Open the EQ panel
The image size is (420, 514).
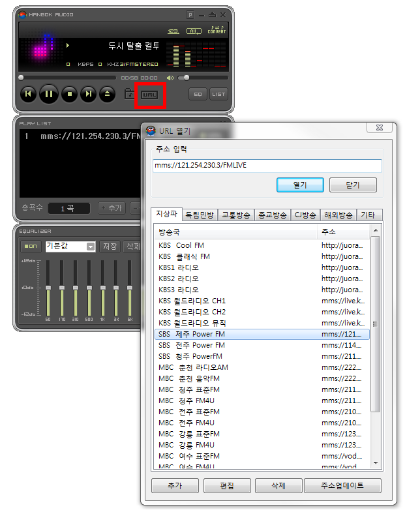click(198, 94)
